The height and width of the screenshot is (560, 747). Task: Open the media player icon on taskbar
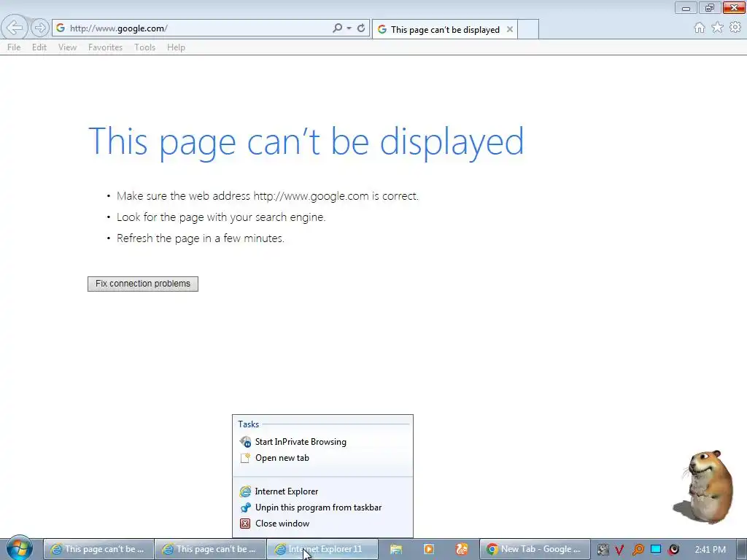[429, 549]
